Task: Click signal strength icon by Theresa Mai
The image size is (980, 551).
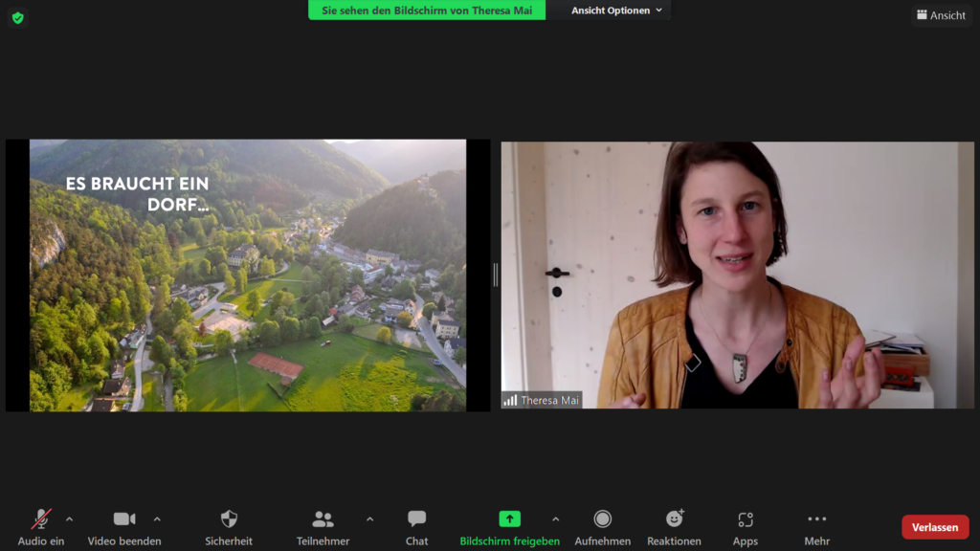Action: point(511,401)
